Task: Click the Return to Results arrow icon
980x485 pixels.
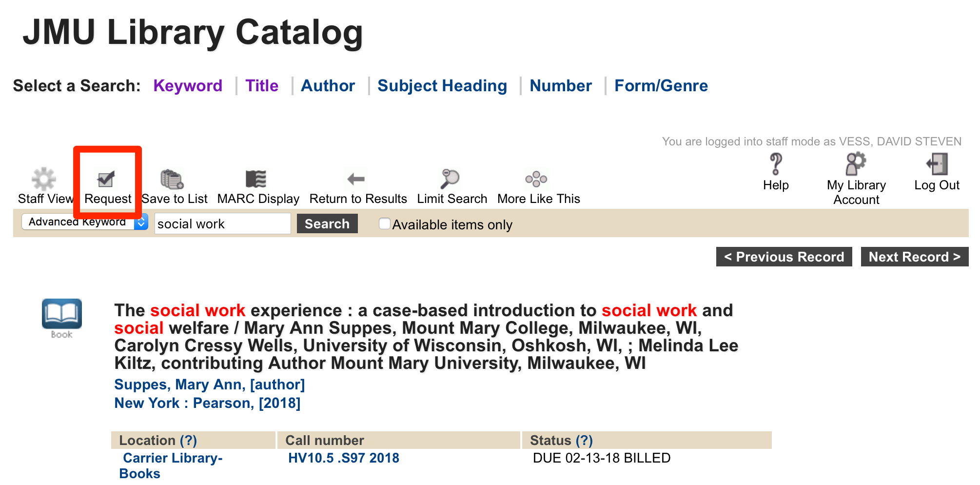Action: pyautogui.click(x=356, y=179)
